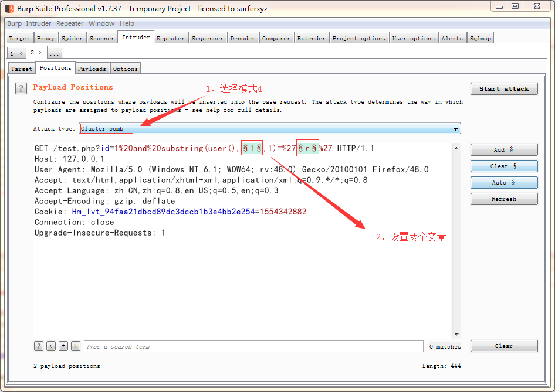Viewport: 555px width, 392px height.
Task: Switch to the Project options tab
Action: click(359, 38)
